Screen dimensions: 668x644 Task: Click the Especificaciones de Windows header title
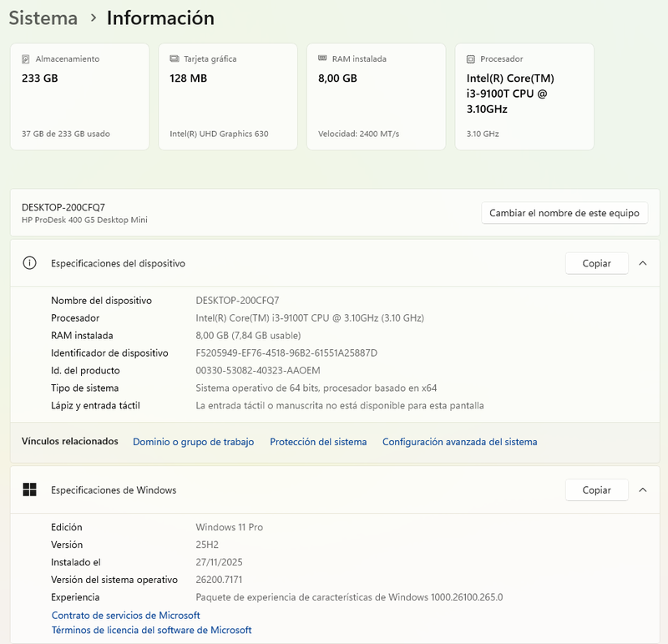click(x=114, y=490)
